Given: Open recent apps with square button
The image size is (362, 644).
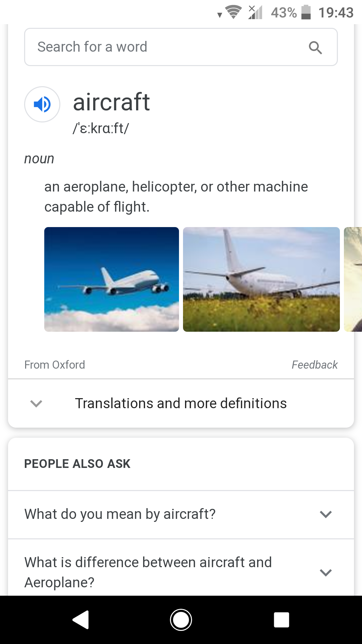Looking at the screenshot, I should pyautogui.click(x=282, y=620).
